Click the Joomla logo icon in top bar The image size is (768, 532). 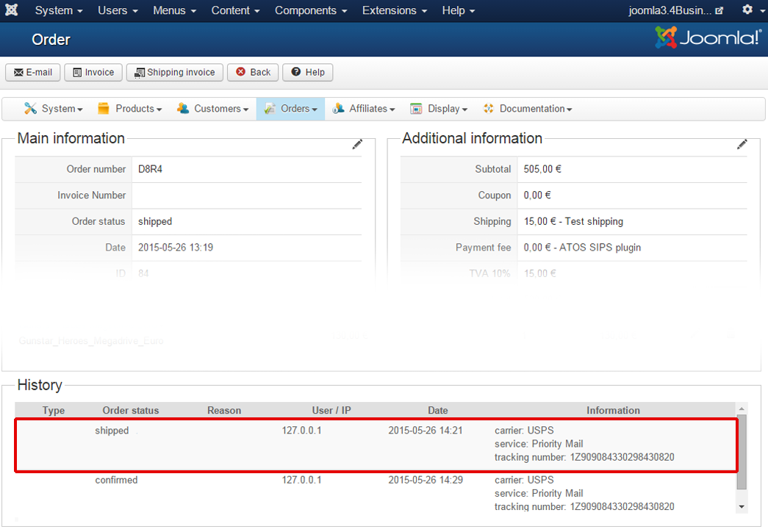pos(11,10)
